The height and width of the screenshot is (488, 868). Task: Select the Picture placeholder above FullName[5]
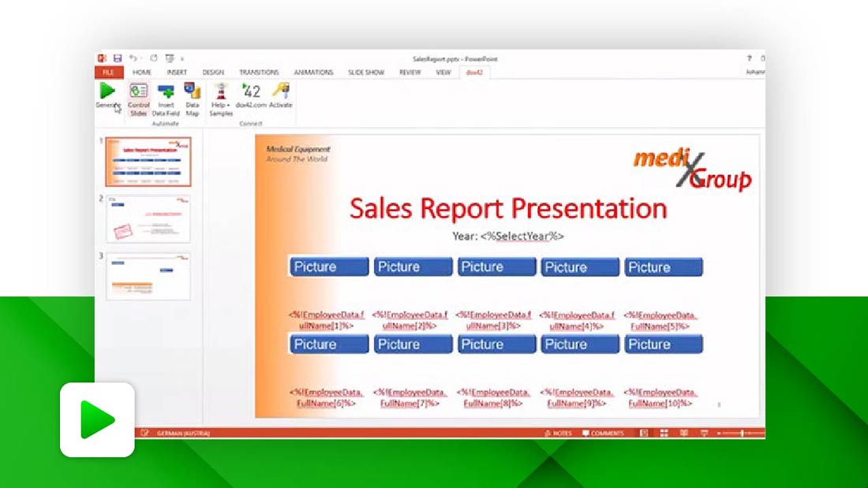[x=664, y=266]
